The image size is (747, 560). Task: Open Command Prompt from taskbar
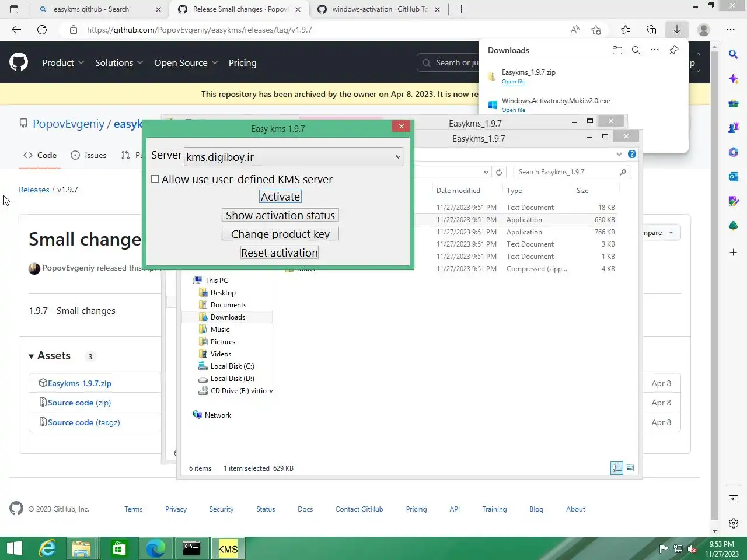click(x=191, y=548)
